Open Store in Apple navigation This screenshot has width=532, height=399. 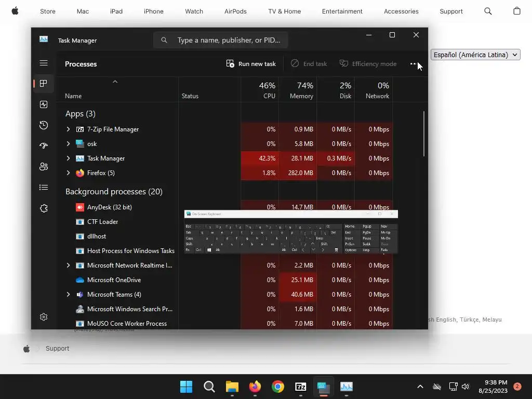[x=48, y=11]
